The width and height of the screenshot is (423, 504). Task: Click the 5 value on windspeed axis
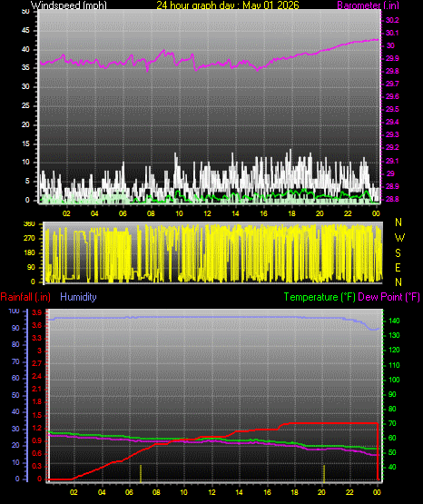pos(27,181)
